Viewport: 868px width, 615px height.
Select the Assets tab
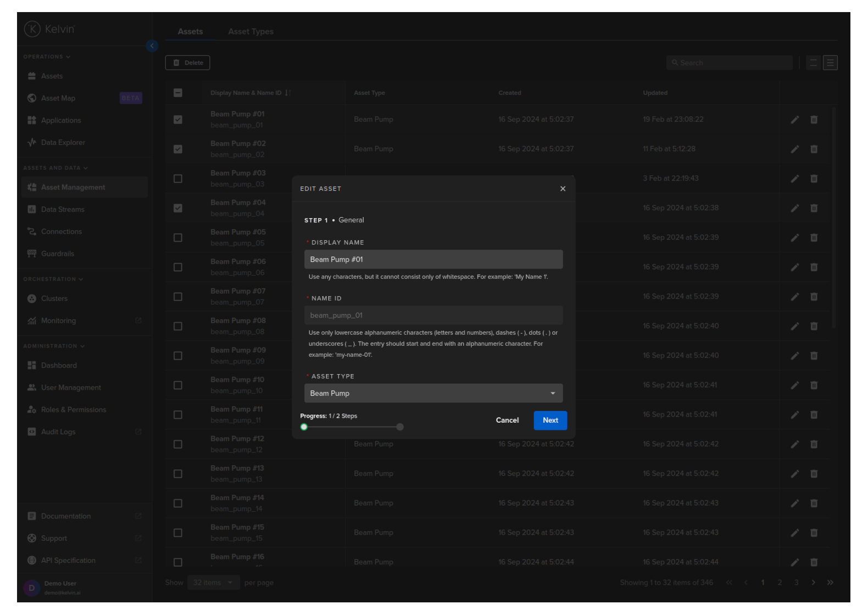190,32
